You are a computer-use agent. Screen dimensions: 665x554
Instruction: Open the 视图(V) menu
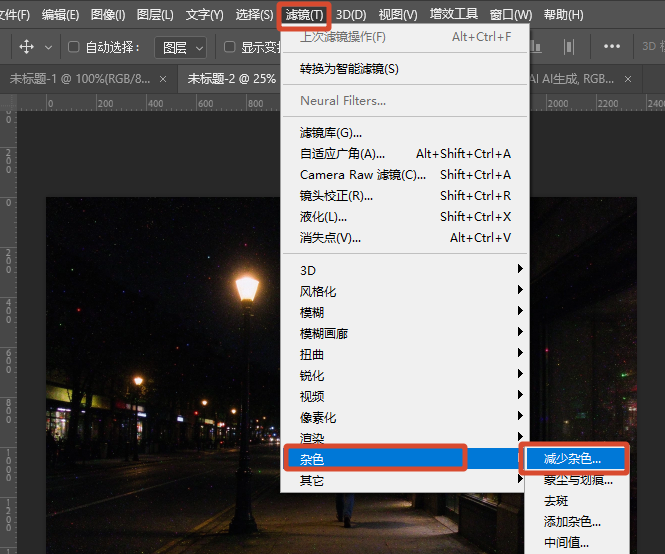[x=398, y=15]
